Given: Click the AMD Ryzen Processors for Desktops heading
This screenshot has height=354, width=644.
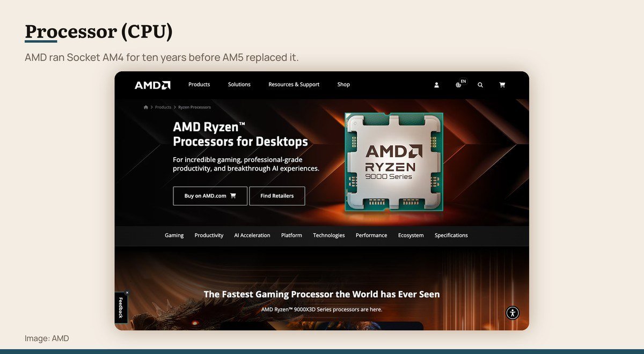Looking at the screenshot, I should [240, 134].
